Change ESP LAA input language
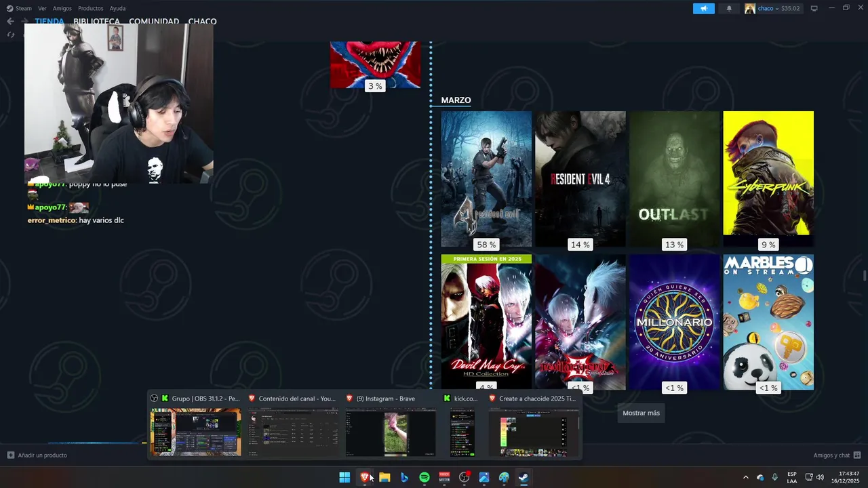Screen dimensions: 868x488 [792, 477]
